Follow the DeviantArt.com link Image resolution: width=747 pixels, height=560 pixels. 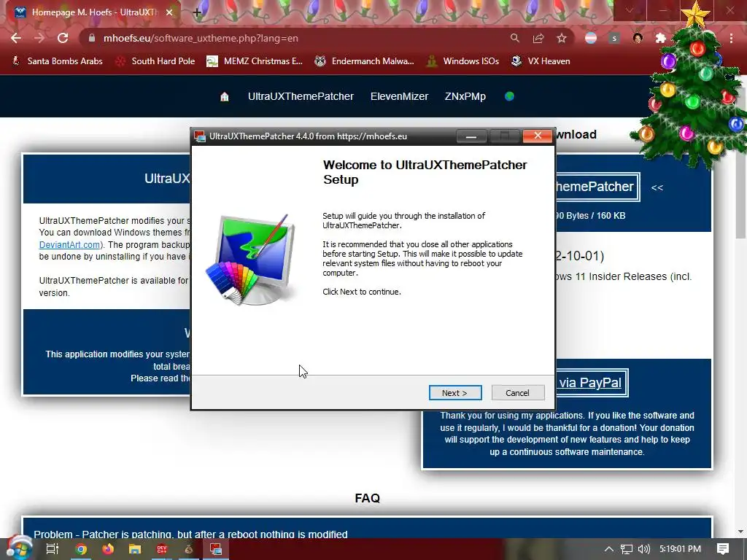coord(69,245)
